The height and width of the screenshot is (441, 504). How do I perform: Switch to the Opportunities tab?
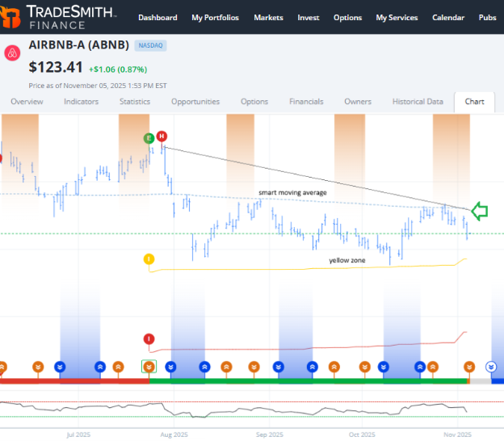pyautogui.click(x=195, y=102)
